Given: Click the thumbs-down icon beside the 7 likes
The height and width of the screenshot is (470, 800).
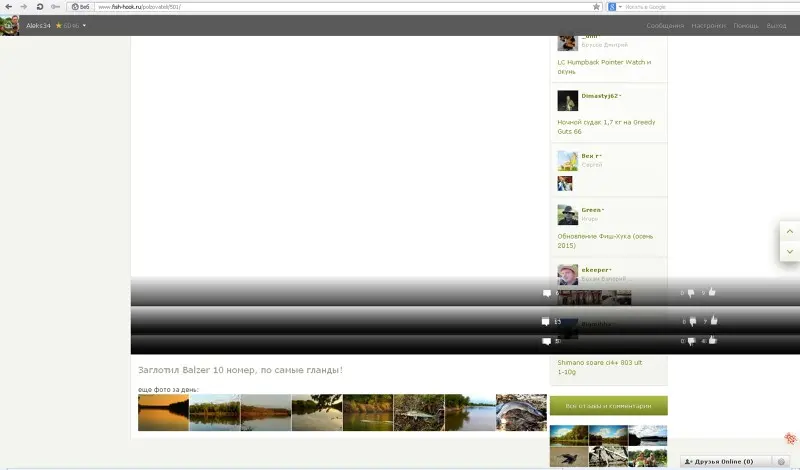Looking at the screenshot, I should (693, 322).
